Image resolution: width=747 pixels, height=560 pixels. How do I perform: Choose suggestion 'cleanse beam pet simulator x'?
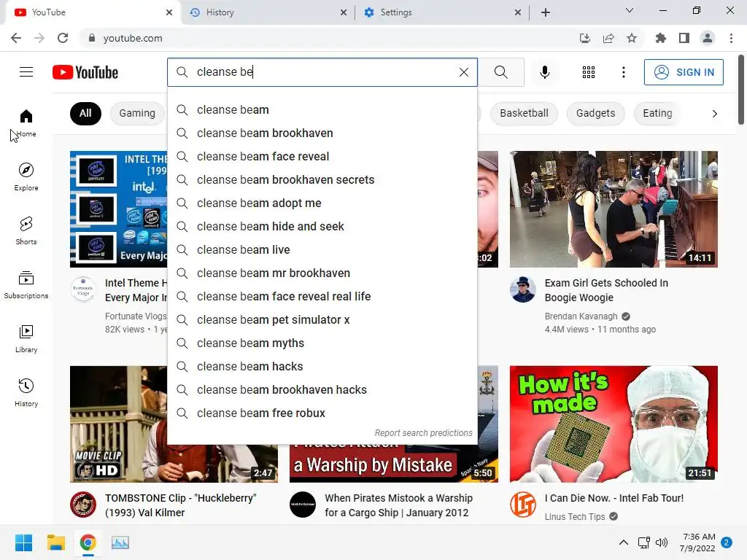pos(322,320)
